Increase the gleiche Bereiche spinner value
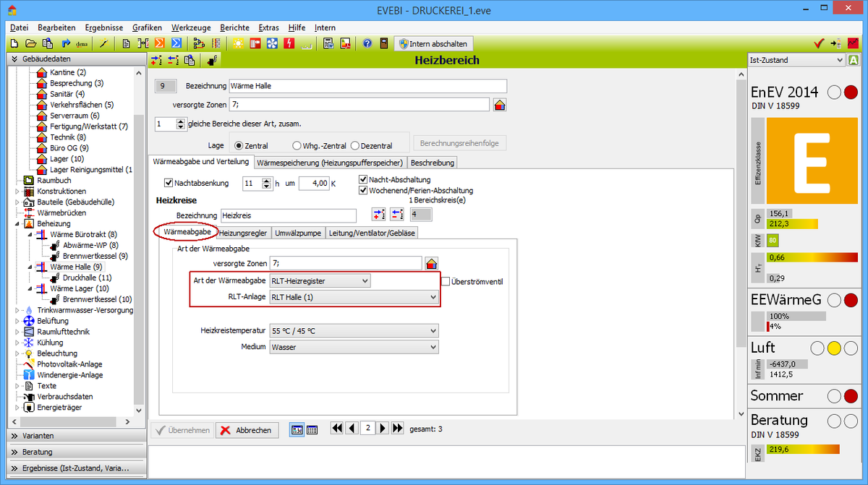 click(x=181, y=121)
